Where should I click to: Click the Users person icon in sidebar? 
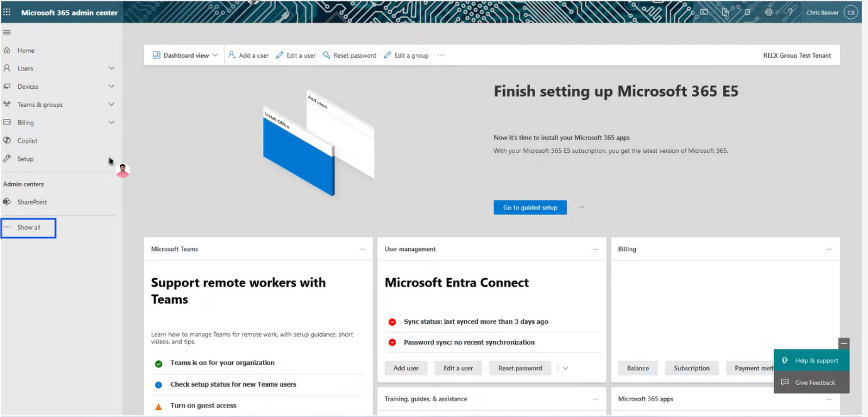tap(7, 68)
